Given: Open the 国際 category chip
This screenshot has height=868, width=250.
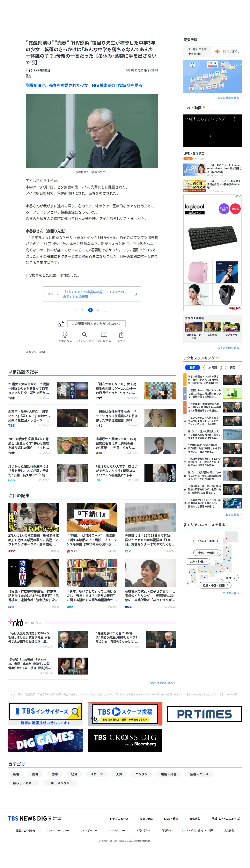Looking at the screenshot, I should coord(55,774).
